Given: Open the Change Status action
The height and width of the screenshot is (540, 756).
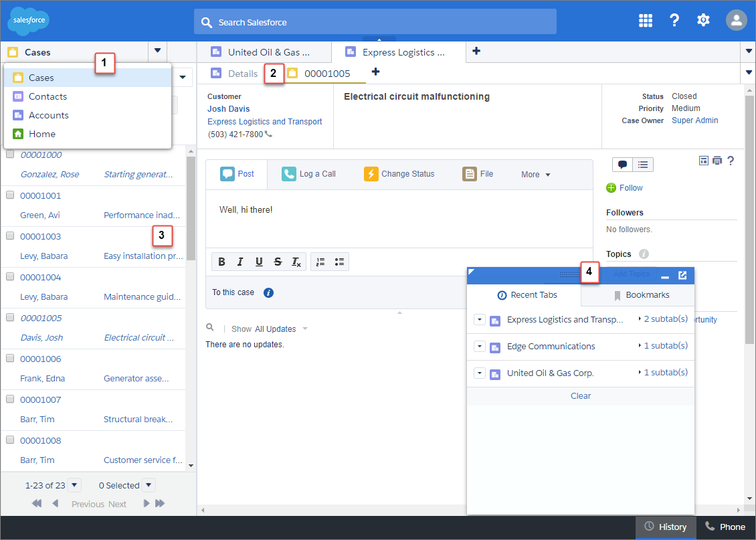Looking at the screenshot, I should (x=399, y=174).
